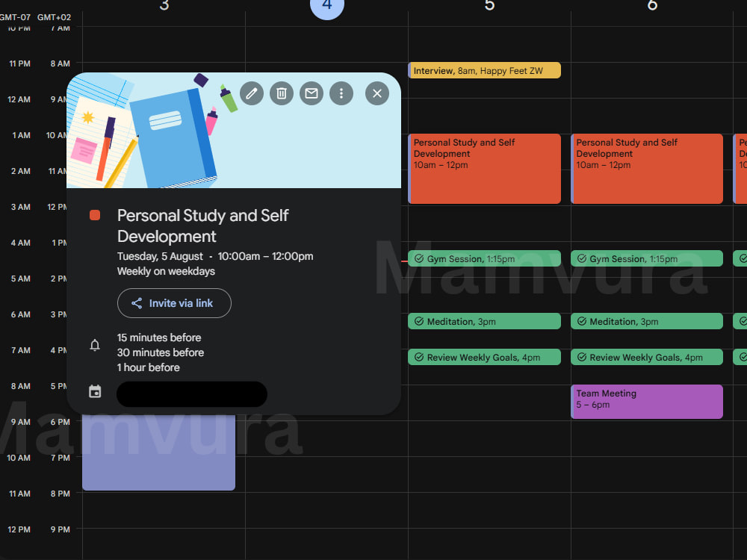Open Interview 8am Happy Feet ZW event
The height and width of the screenshot is (560, 747).
coord(485,70)
